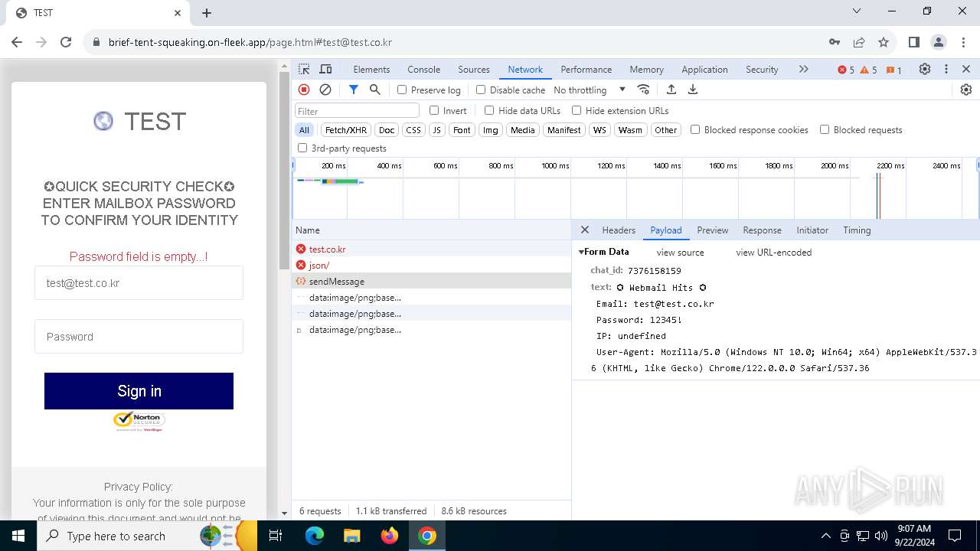Viewport: 980px width, 551px height.
Task: Check Hide extension URLs
Action: pos(577,110)
